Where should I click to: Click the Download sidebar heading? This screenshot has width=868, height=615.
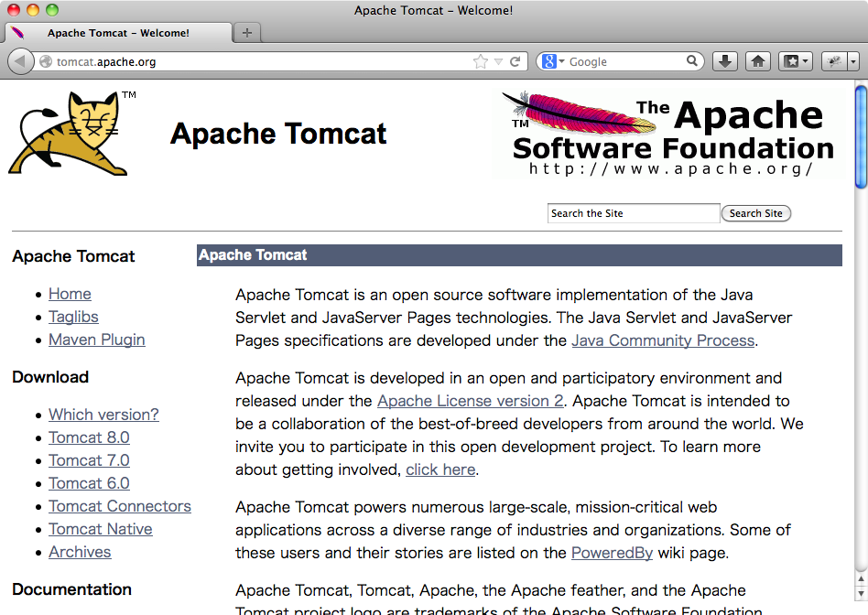(50, 377)
